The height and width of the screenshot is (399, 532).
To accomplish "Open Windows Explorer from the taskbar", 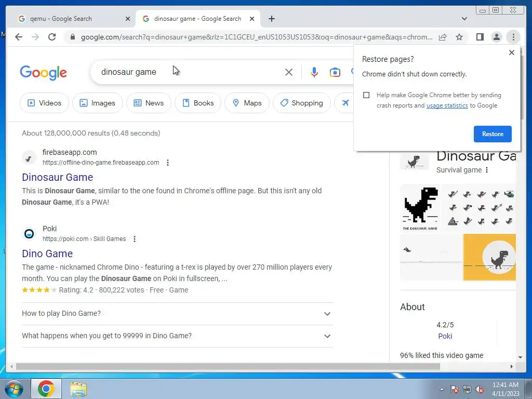I will click(x=78, y=389).
